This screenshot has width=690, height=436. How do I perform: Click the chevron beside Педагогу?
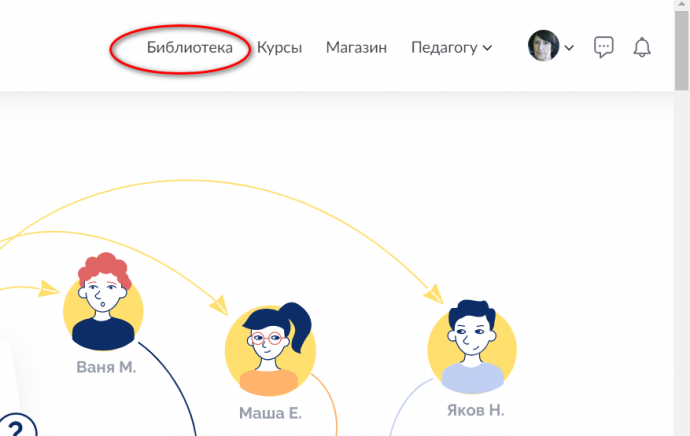[x=487, y=48]
